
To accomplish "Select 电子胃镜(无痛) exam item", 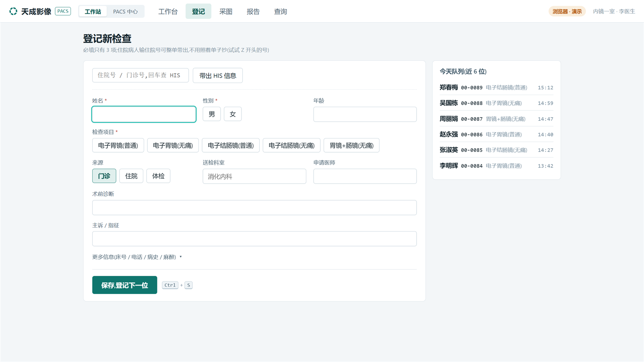I will pyautogui.click(x=173, y=145).
